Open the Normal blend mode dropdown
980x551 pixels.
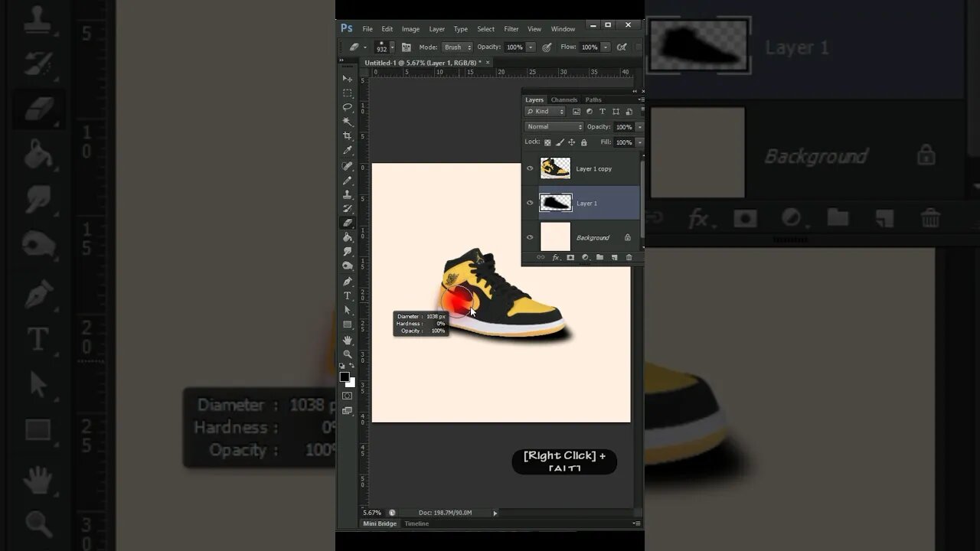(554, 127)
